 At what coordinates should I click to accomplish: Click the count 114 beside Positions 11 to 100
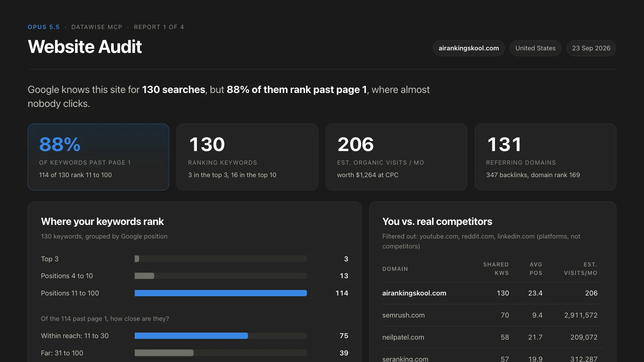click(342, 293)
